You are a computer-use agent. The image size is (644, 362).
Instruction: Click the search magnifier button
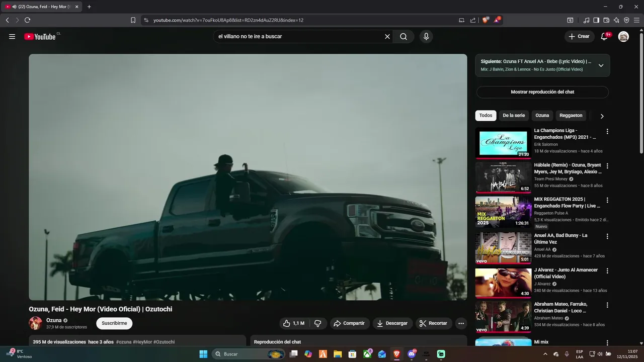pyautogui.click(x=404, y=36)
